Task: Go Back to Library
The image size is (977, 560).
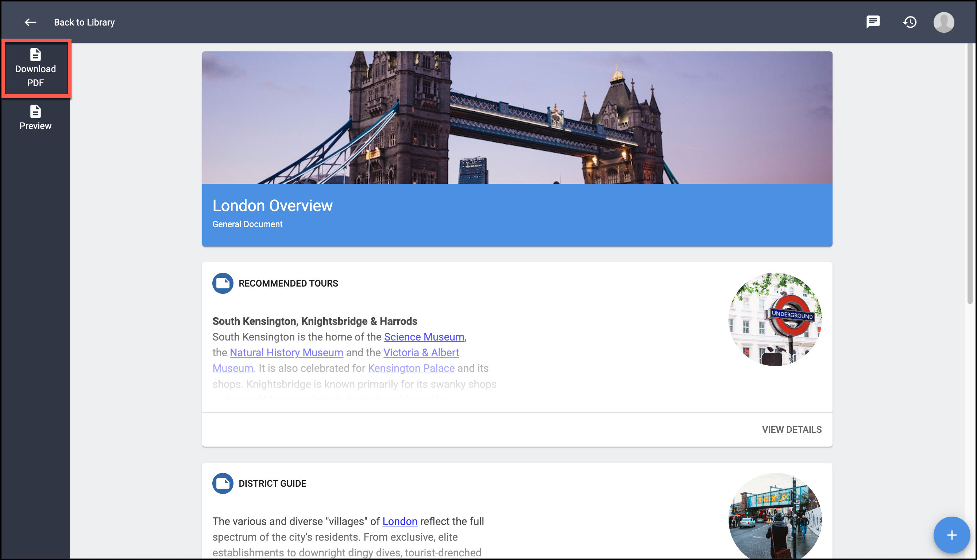Action: tap(84, 22)
